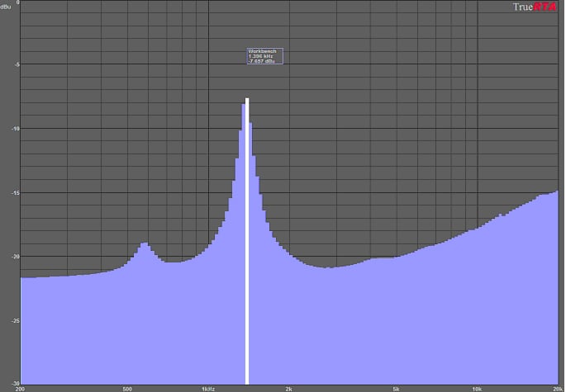The width and height of the screenshot is (566, 392).
Task: Click the 1kHz frequency axis label
Action: pos(208,388)
